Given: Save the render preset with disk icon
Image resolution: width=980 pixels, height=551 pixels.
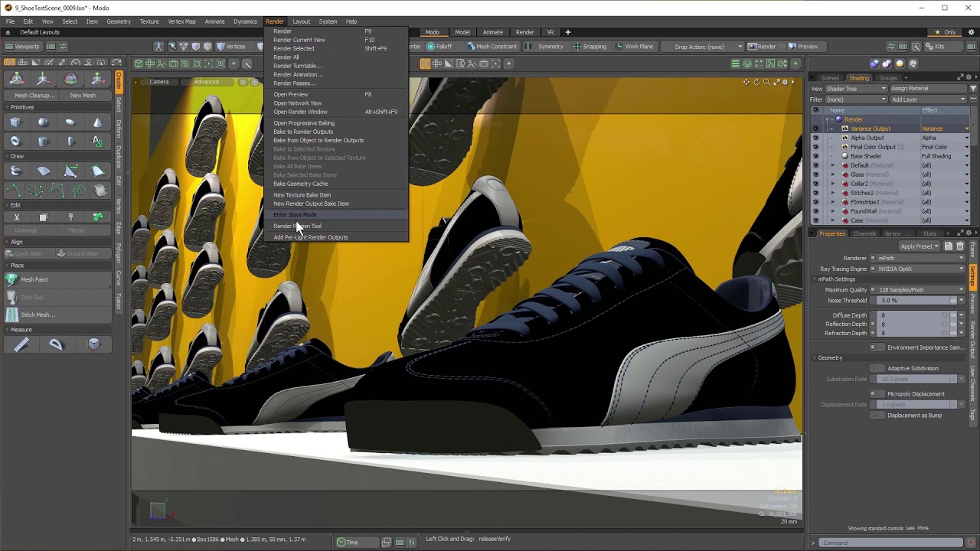Looking at the screenshot, I should coord(948,246).
